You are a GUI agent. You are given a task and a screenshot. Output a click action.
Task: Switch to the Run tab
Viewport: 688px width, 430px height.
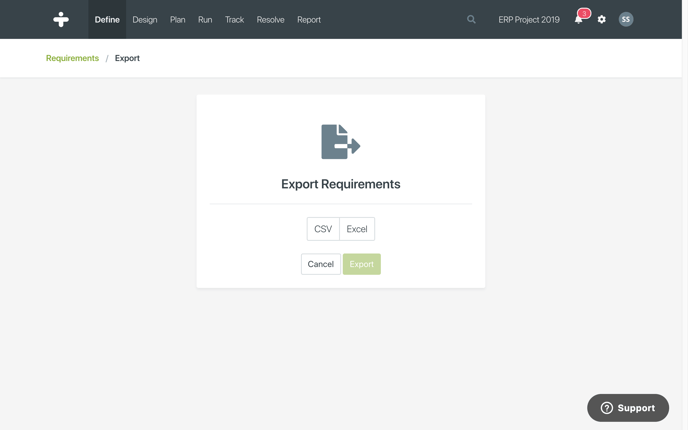click(x=205, y=20)
